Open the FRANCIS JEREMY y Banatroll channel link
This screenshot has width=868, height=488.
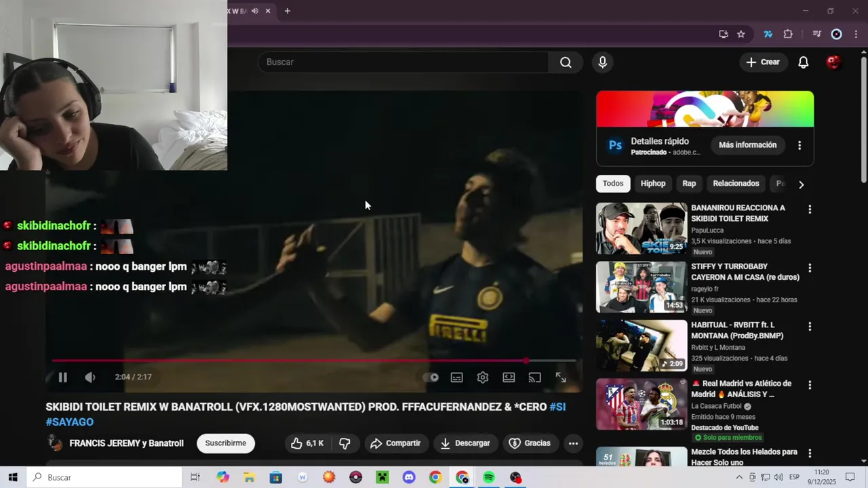coord(126,443)
